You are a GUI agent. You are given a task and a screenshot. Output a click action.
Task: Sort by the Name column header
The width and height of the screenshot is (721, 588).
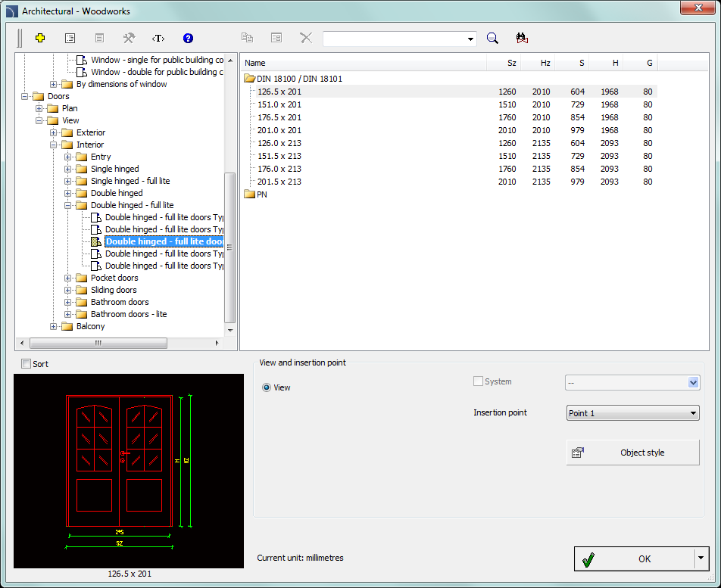(x=364, y=63)
